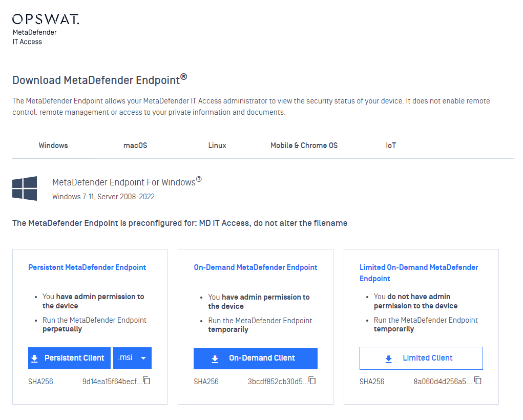Switch to the Windows tab

pos(53,145)
